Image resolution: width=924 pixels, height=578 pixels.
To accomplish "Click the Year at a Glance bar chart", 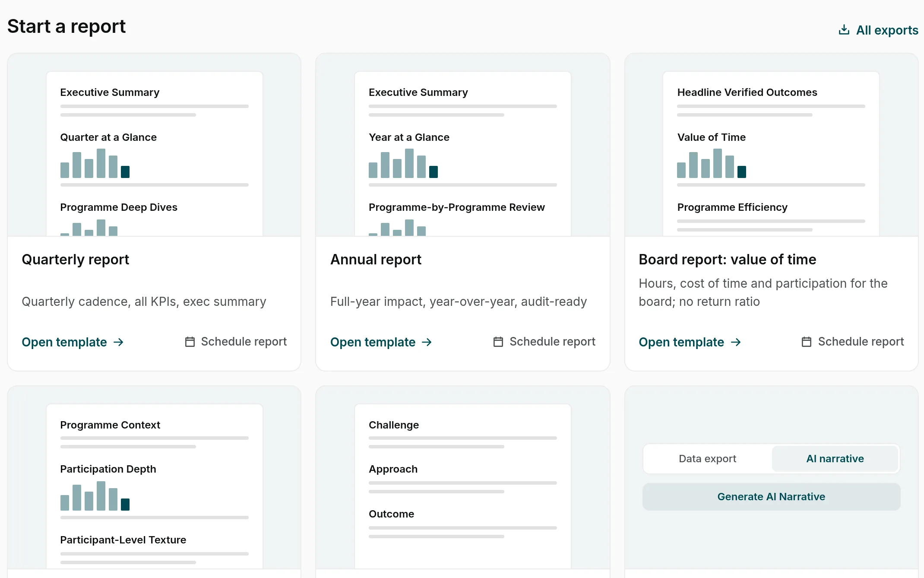I will tap(403, 163).
